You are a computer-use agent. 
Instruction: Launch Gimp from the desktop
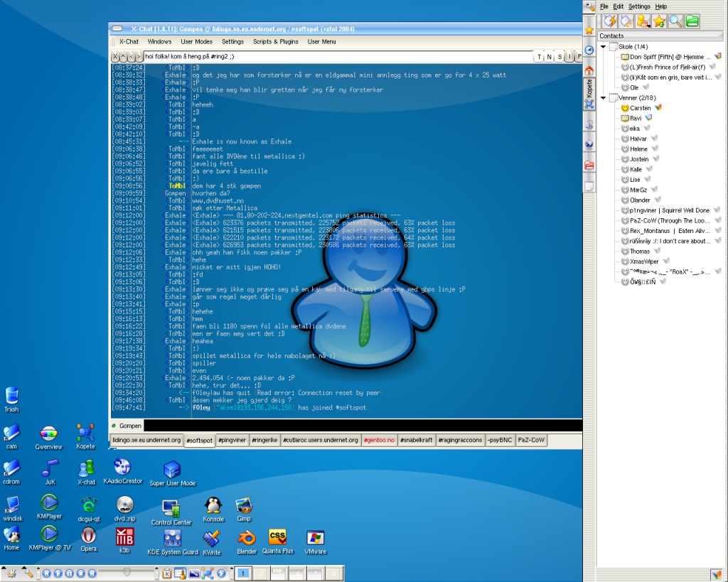(x=244, y=510)
